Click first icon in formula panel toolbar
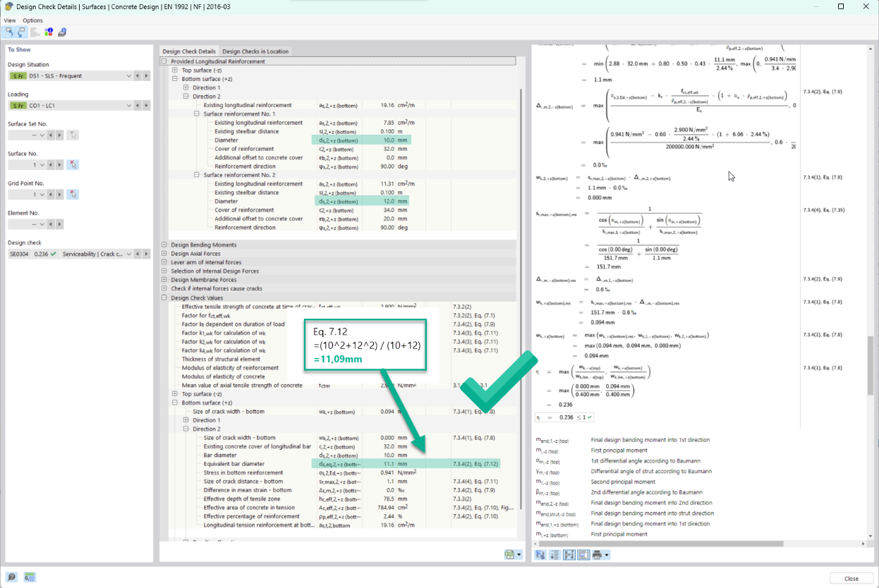 (540, 555)
